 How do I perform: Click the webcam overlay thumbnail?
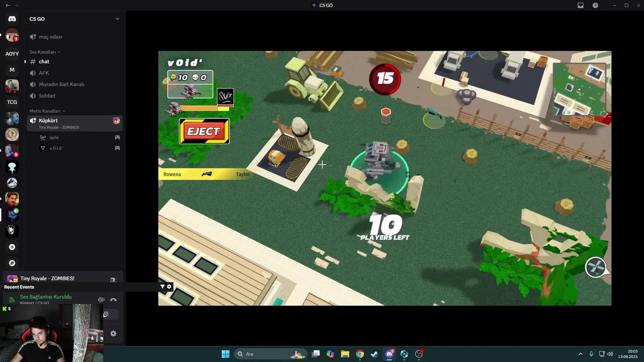[x=51, y=333]
